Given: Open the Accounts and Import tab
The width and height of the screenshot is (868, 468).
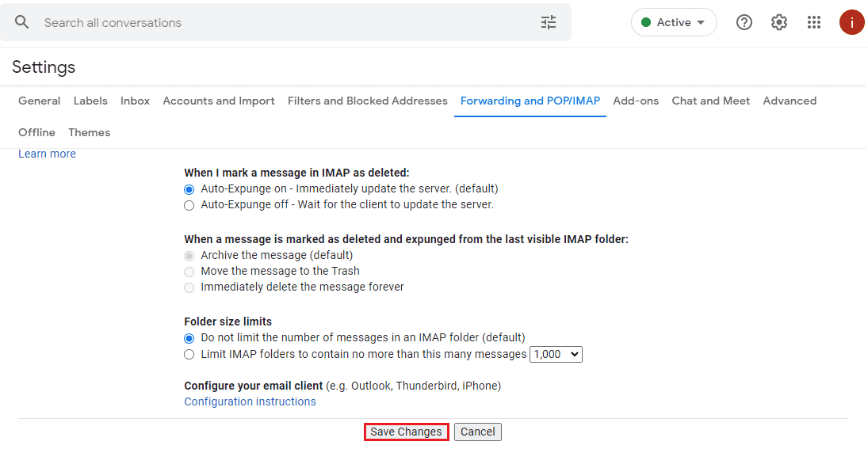Looking at the screenshot, I should click(x=219, y=101).
